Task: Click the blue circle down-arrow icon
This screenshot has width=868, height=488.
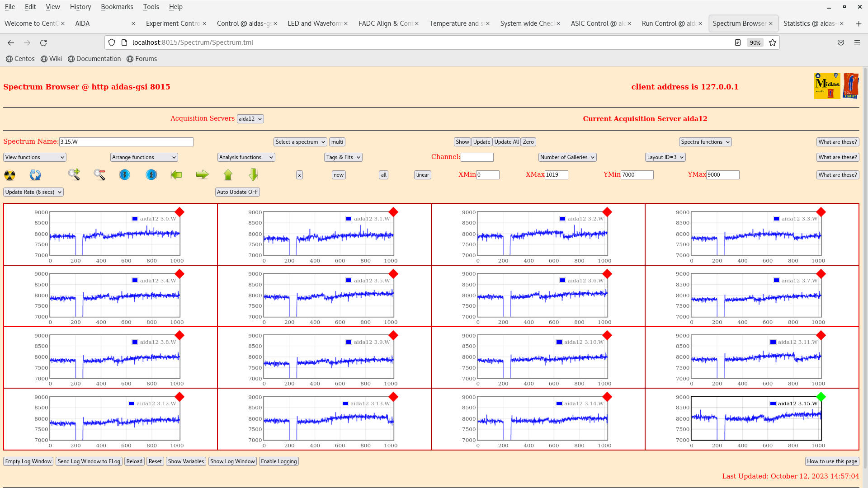Action: [x=125, y=175]
